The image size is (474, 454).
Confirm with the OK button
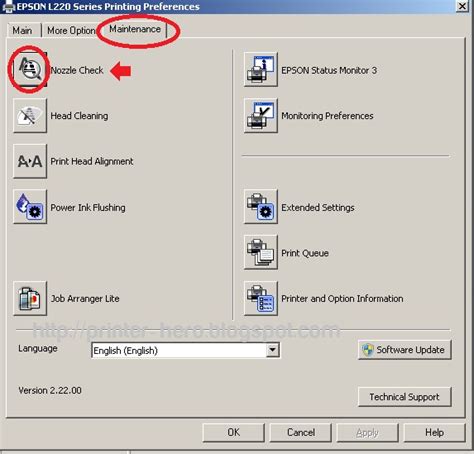coord(233,432)
